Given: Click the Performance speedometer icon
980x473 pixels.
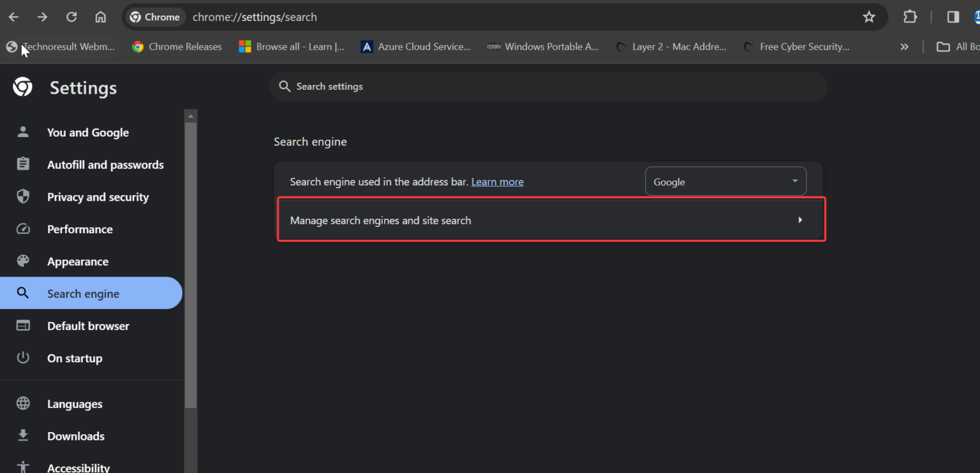Looking at the screenshot, I should [x=23, y=229].
